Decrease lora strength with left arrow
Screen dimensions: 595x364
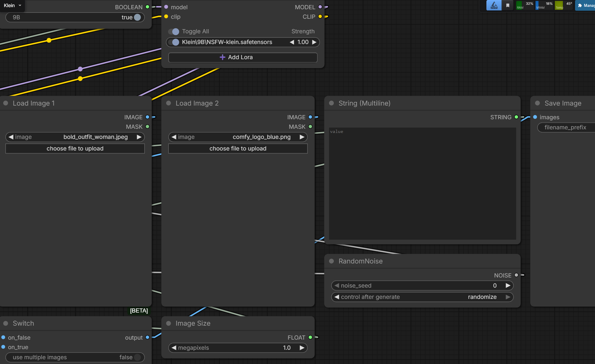click(292, 42)
